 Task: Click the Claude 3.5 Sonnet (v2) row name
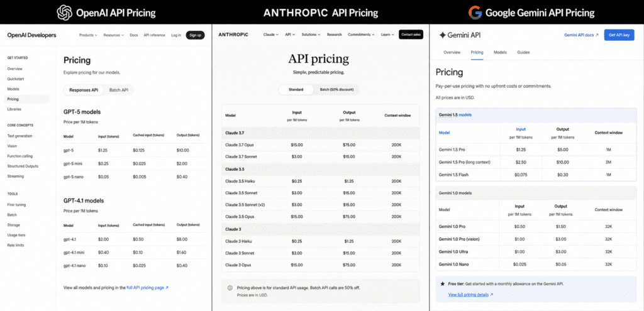pyautogui.click(x=245, y=205)
